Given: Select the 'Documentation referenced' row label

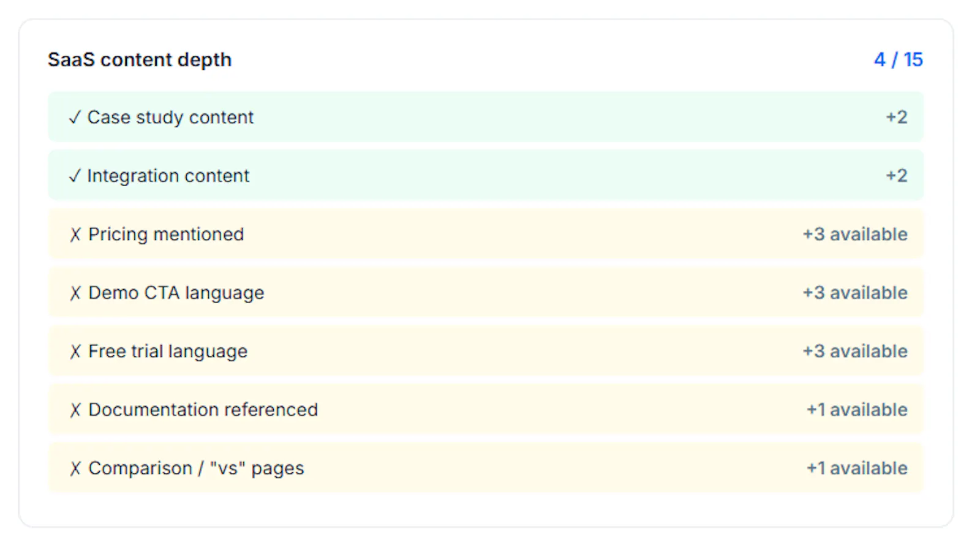Looking at the screenshot, I should tap(203, 410).
